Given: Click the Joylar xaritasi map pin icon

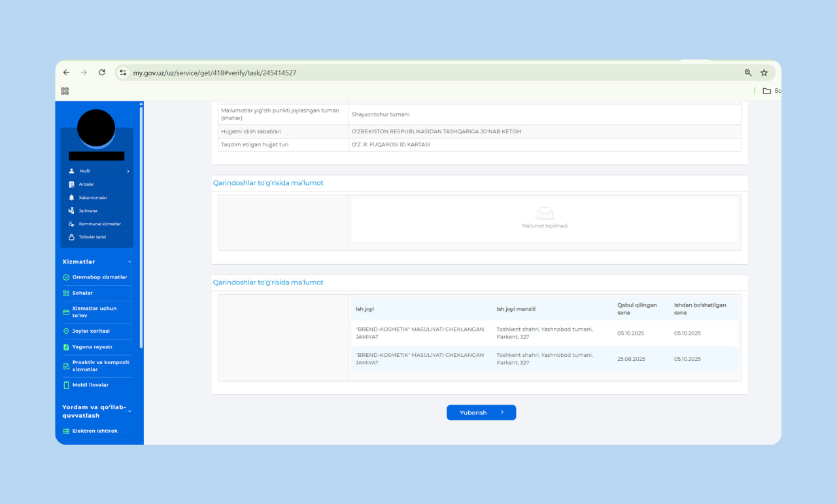Looking at the screenshot, I should point(66,331).
